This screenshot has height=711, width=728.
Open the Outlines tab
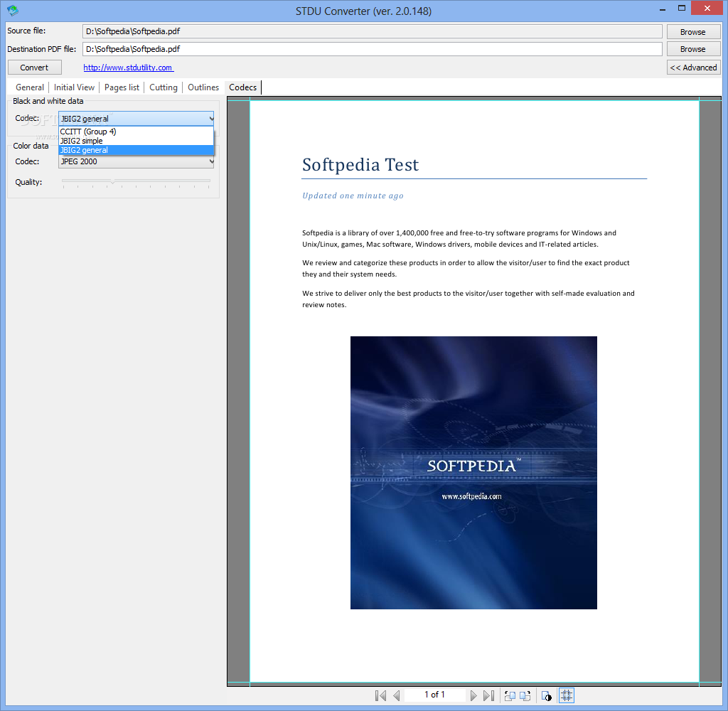point(203,87)
